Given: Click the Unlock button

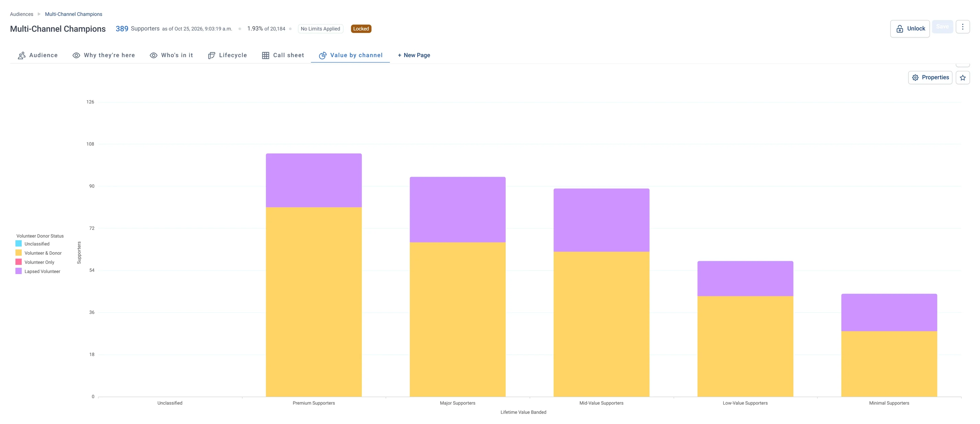Looking at the screenshot, I should point(910,29).
